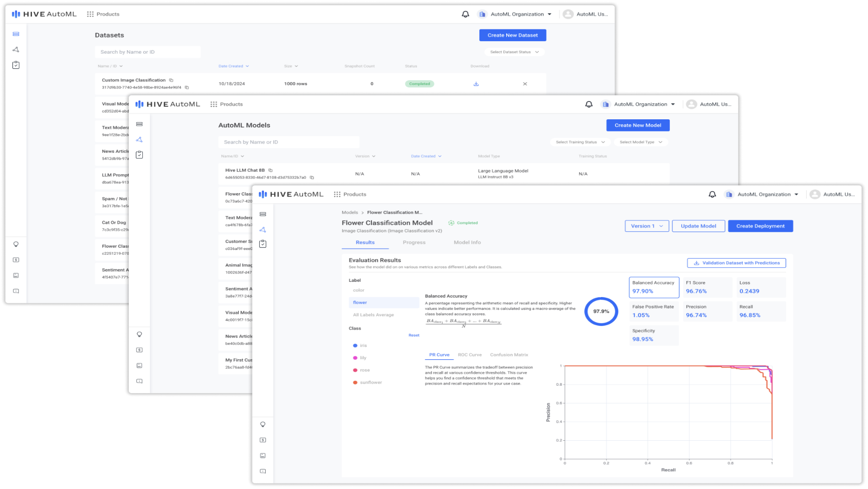Click lightbulb icon in AutoML Models window sidebar
This screenshot has width=868, height=489.
139,334
